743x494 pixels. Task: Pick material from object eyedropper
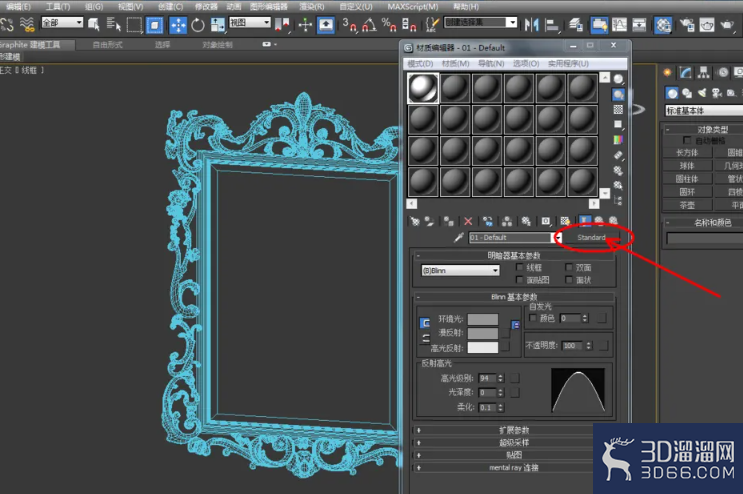pyautogui.click(x=458, y=237)
